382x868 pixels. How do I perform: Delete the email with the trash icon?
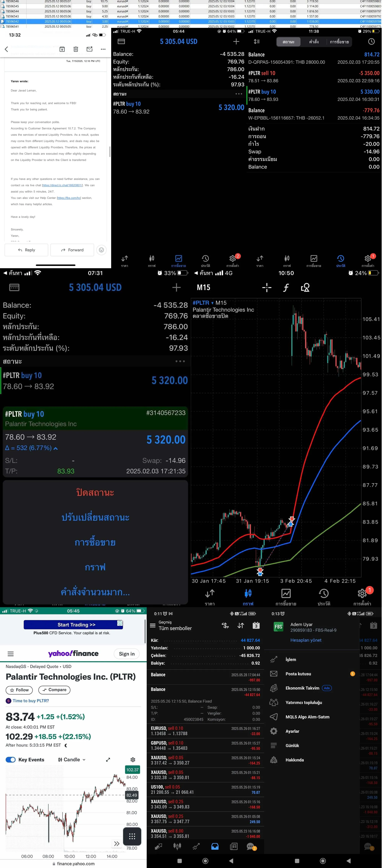pos(76,49)
